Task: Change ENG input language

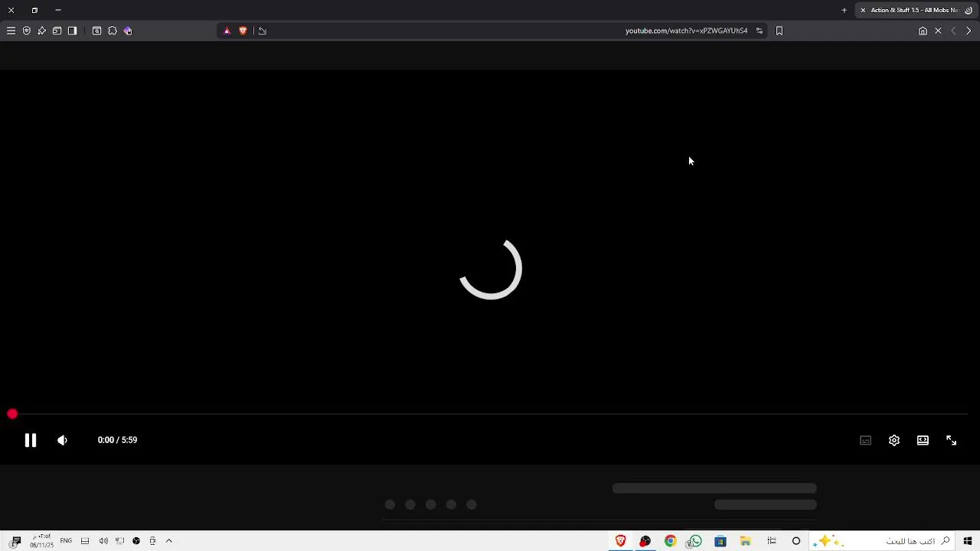Action: pos(66,541)
